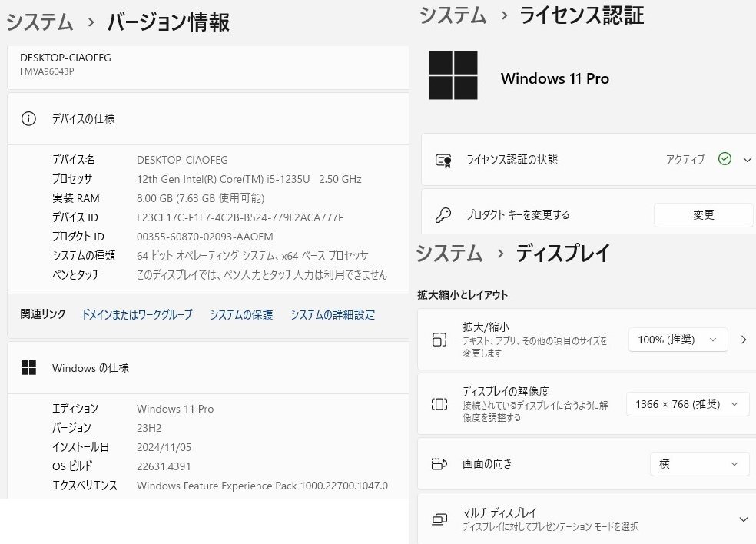Open the システムの詳細設定 link

333,314
